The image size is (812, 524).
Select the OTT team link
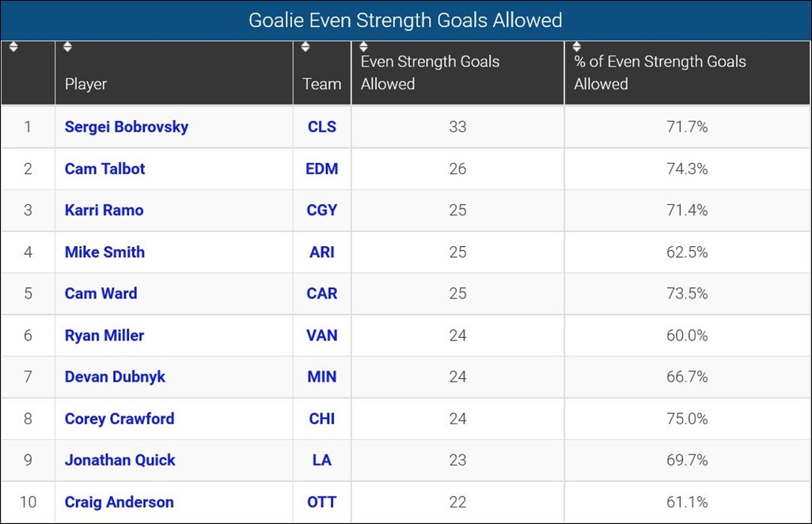(321, 502)
